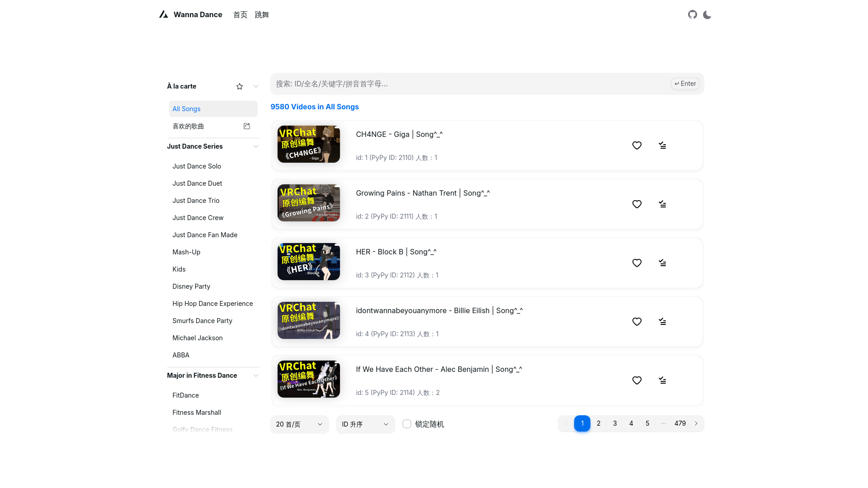Like the HER - Block B song

coord(637,263)
